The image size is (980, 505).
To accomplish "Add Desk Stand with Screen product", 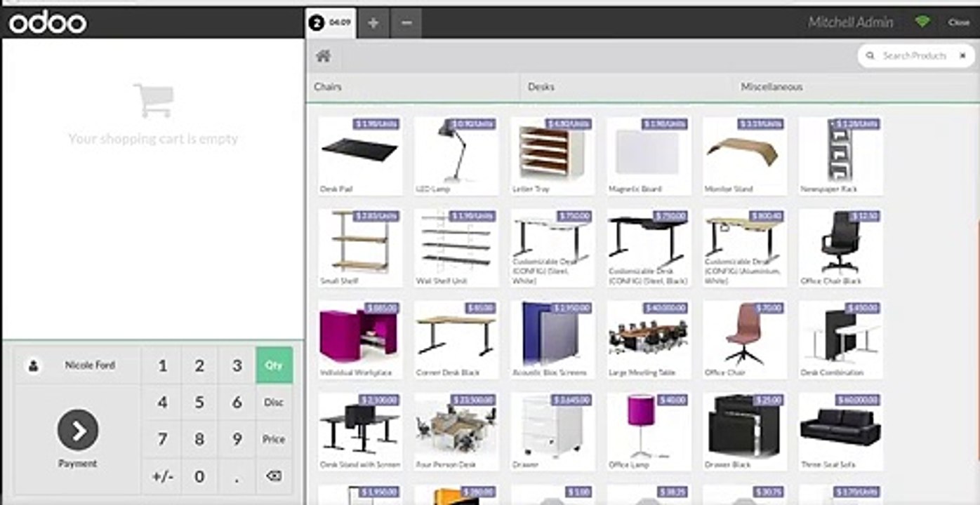I will (x=360, y=431).
